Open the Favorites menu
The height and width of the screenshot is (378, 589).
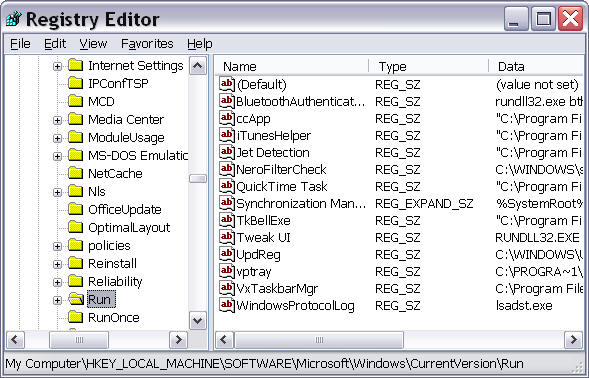point(147,44)
